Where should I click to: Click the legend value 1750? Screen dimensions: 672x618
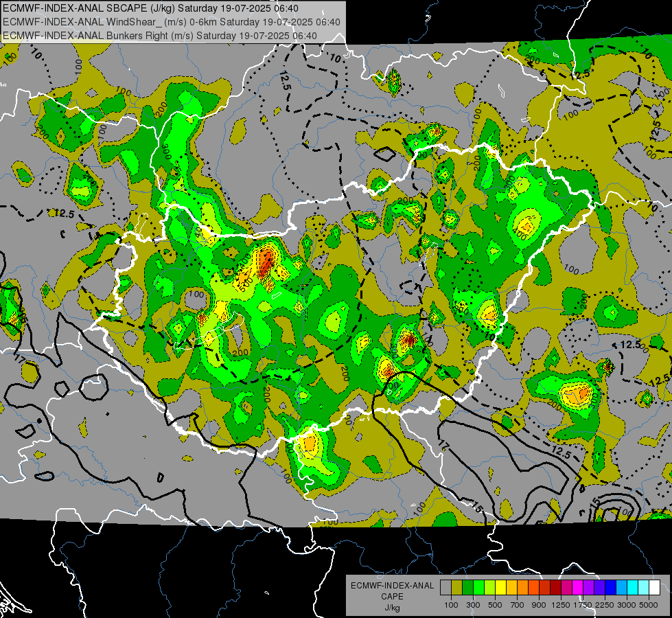[x=583, y=605]
